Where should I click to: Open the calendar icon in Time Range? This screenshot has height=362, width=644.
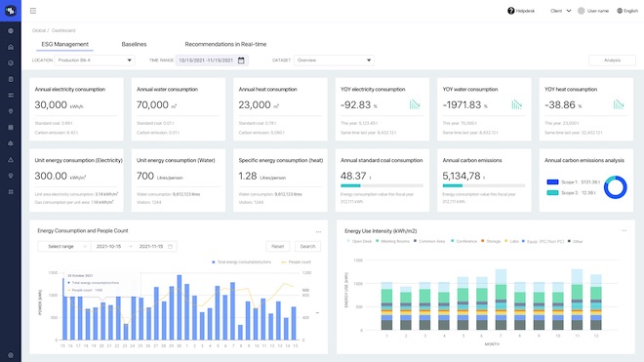point(241,60)
